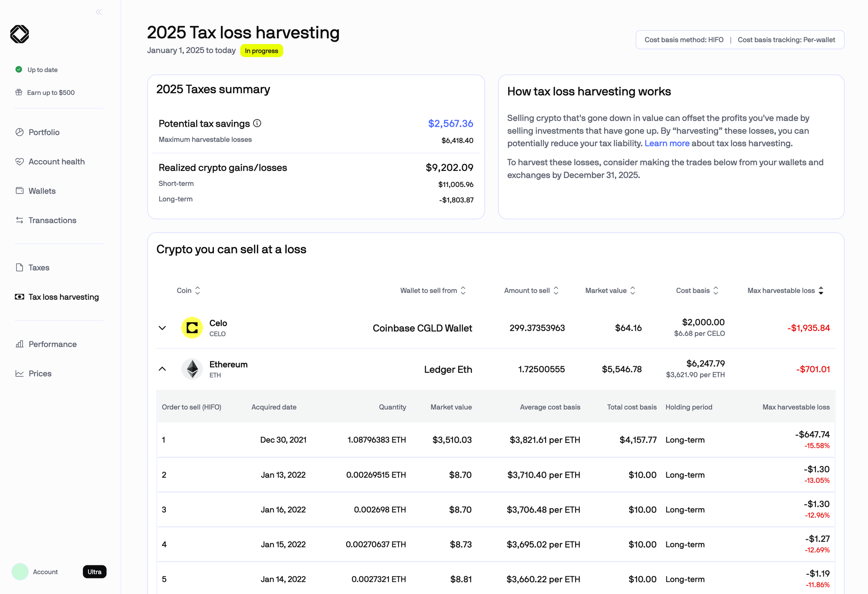The image size is (868, 594).
Task: Click the Cost basis method HIFO button
Action: click(x=684, y=40)
